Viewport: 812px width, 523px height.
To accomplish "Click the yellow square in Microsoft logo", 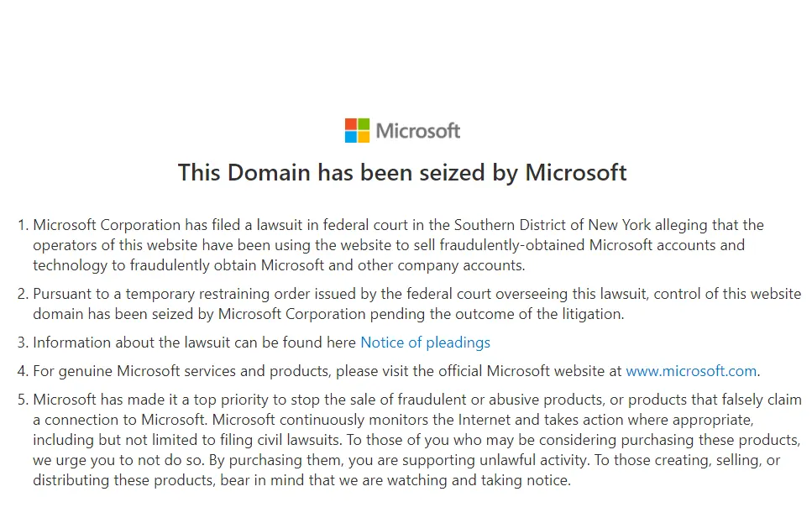I will tap(363, 137).
